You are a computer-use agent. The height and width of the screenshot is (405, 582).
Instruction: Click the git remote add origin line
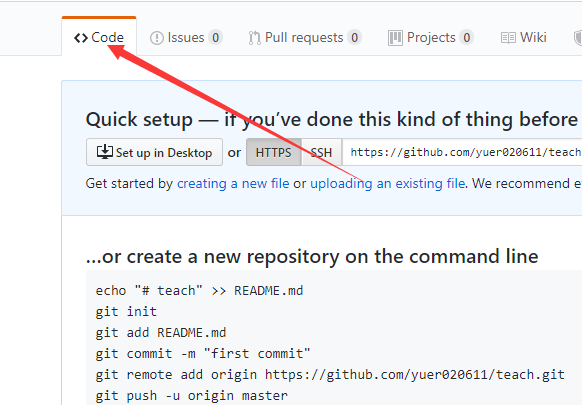point(330,375)
